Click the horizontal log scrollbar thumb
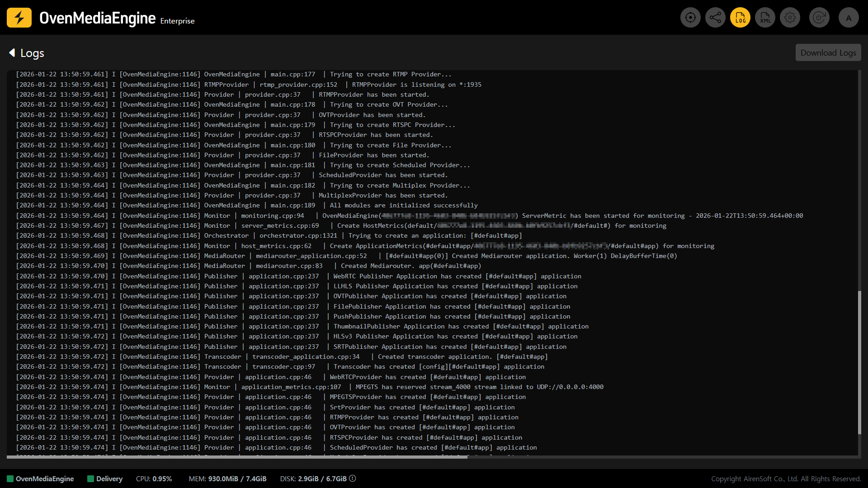Screen dimensions: 868x488 237,457
